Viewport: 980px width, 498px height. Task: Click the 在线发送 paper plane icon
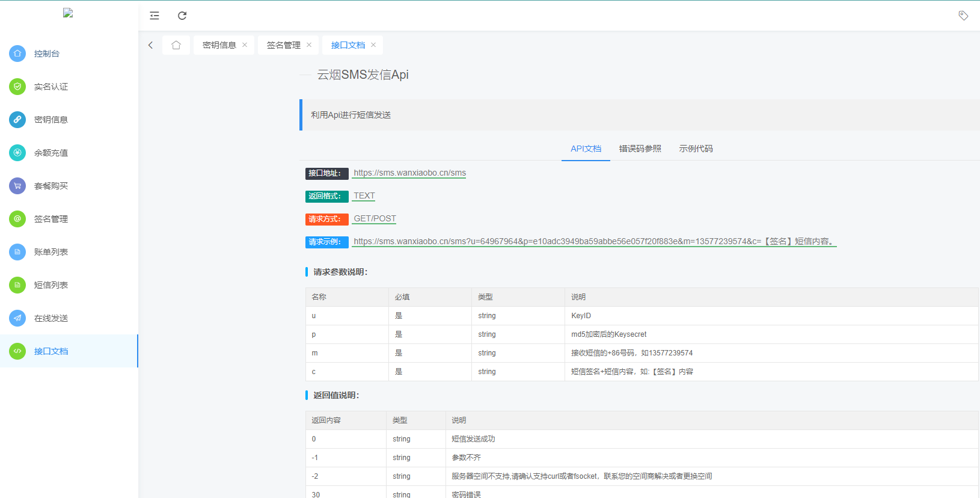click(17, 318)
